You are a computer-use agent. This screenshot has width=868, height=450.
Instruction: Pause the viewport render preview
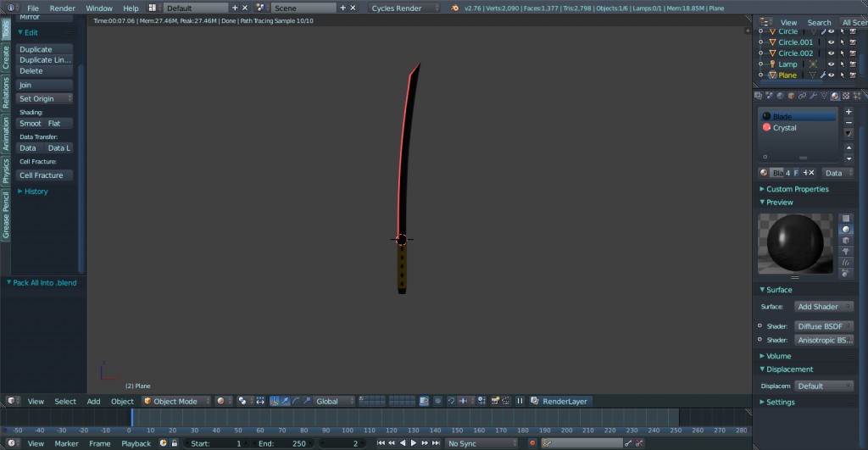pos(520,402)
